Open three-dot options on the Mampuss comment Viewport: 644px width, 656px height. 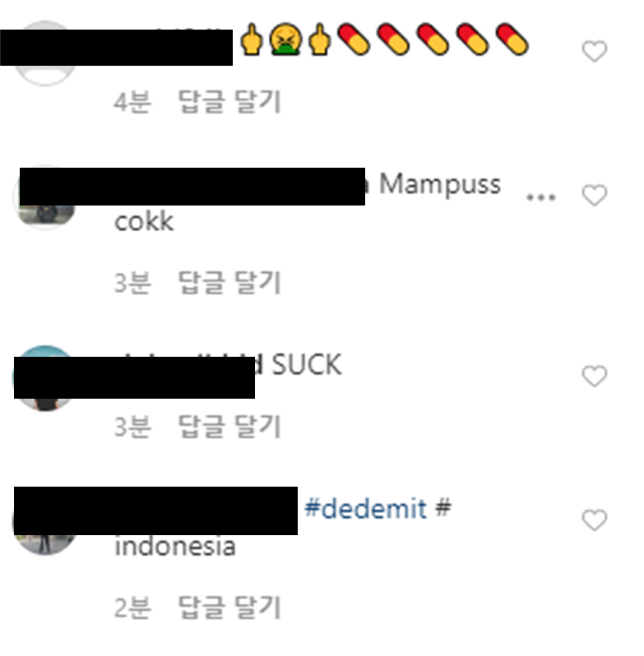(x=540, y=197)
